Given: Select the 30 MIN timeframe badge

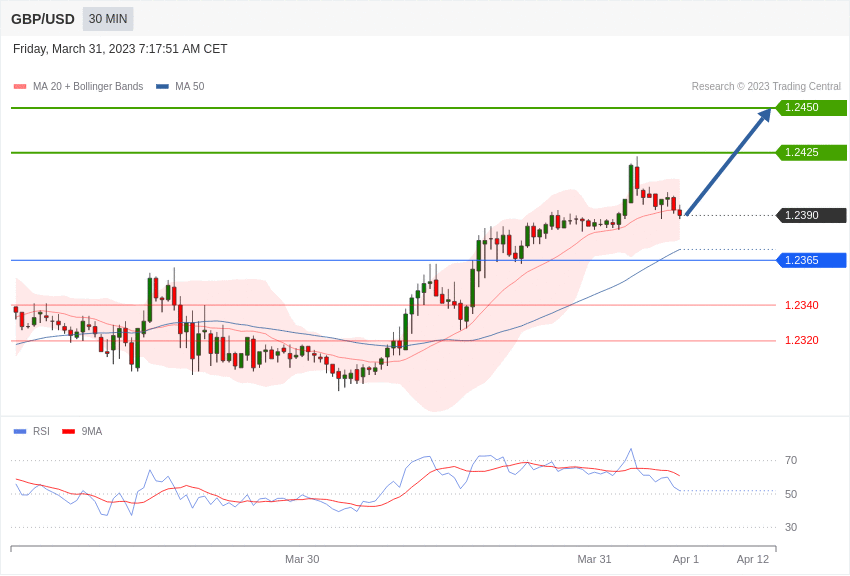Looking at the screenshot, I should coord(108,19).
